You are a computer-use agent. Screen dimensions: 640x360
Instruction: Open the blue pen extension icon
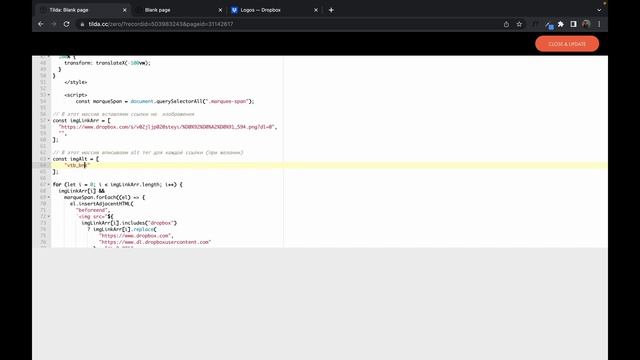549,25
